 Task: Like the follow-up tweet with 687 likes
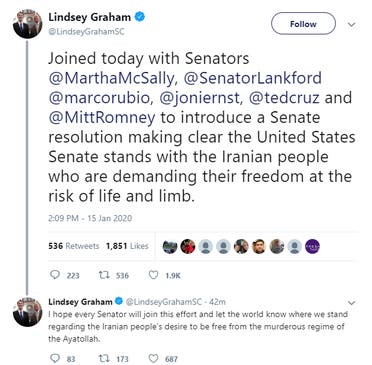tap(153, 358)
